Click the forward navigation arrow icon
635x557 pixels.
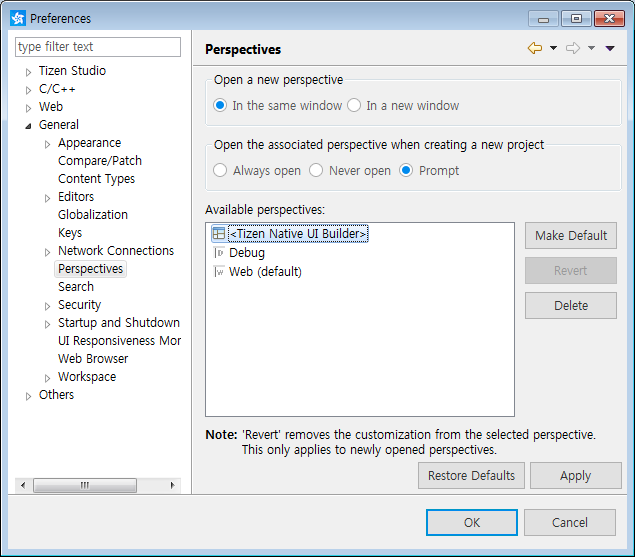pos(573,48)
